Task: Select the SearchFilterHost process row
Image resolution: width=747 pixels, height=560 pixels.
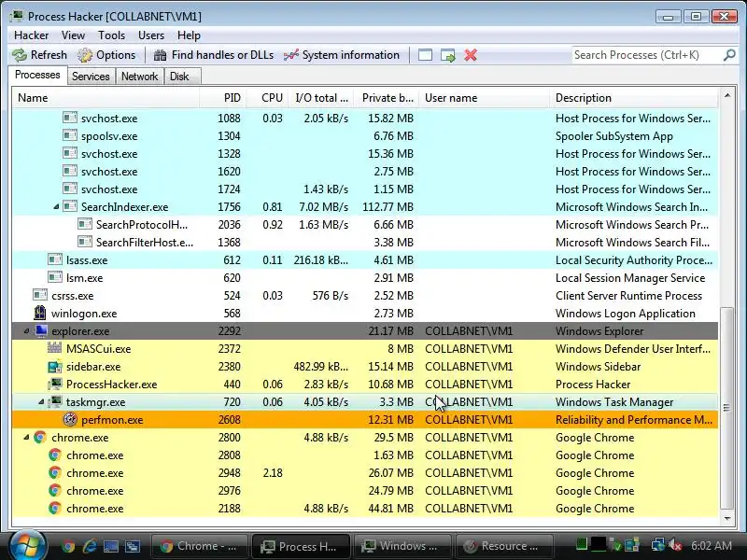Action: (x=365, y=243)
